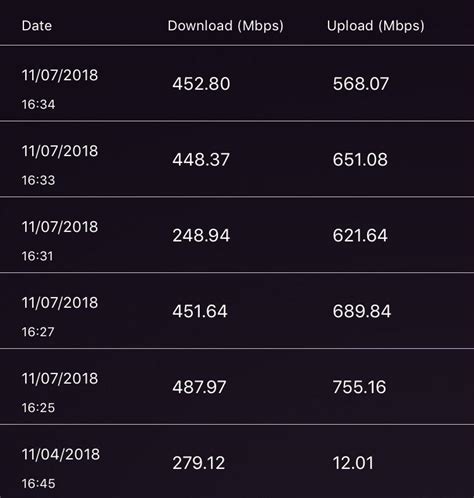
Task: Select the 11/07/2018 16:34 result row
Action: (x=237, y=83)
